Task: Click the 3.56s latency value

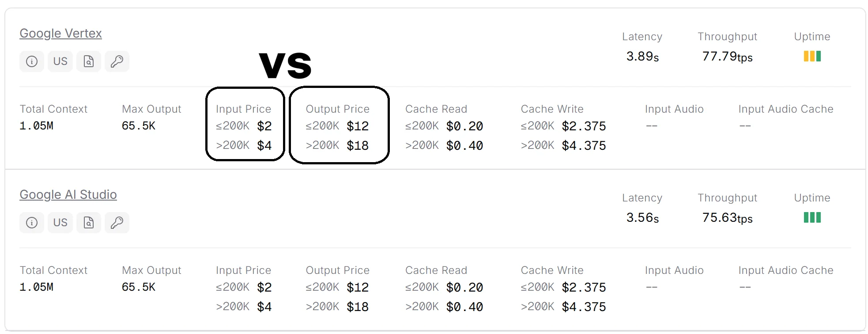Action: pos(642,218)
